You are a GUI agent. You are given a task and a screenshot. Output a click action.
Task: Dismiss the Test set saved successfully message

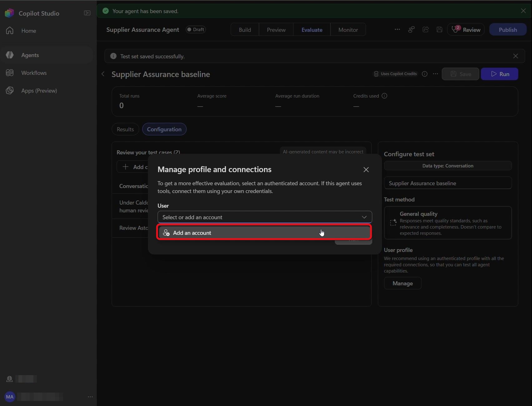(515, 56)
